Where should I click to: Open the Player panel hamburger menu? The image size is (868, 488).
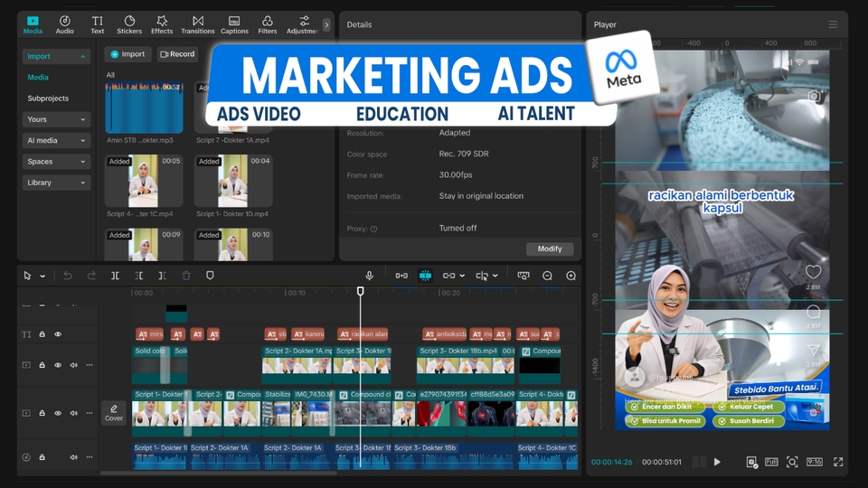tap(833, 24)
